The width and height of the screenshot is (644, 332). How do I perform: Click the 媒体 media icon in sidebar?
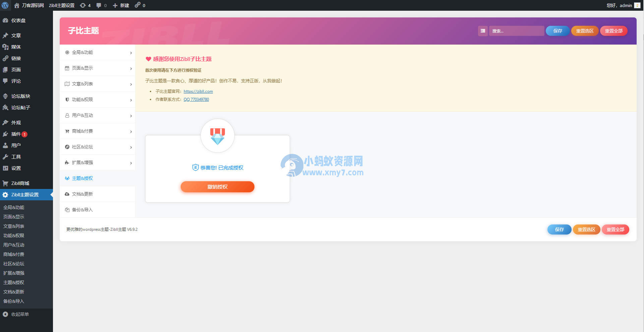(x=5, y=47)
